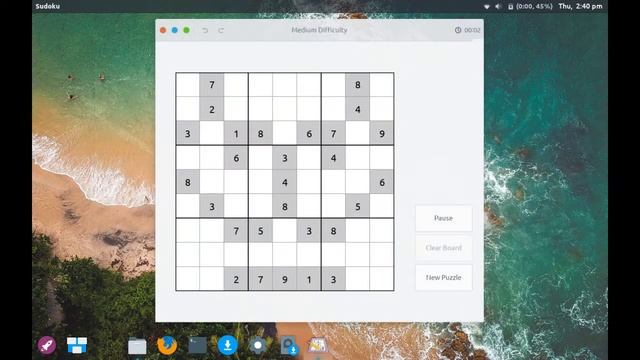Select the empty bottom-right corner cell of grid
640x360 pixels.
[x=382, y=279]
